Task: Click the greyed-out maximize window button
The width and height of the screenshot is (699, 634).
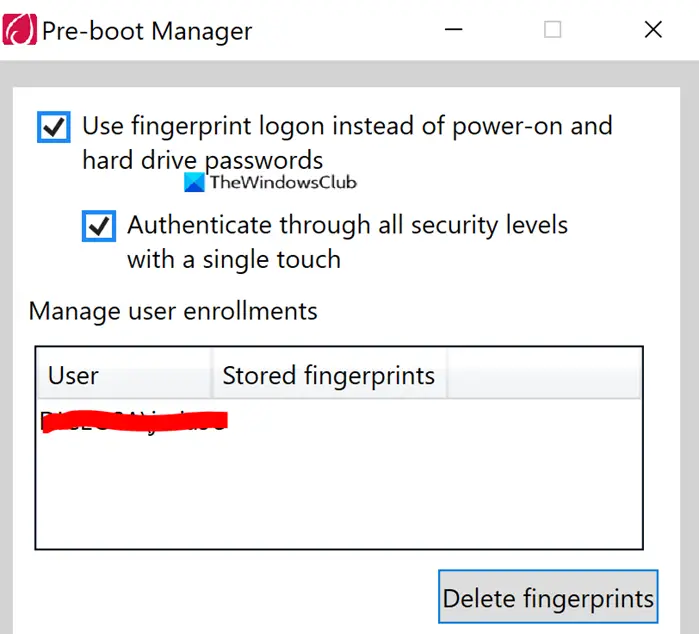Action: (552, 30)
